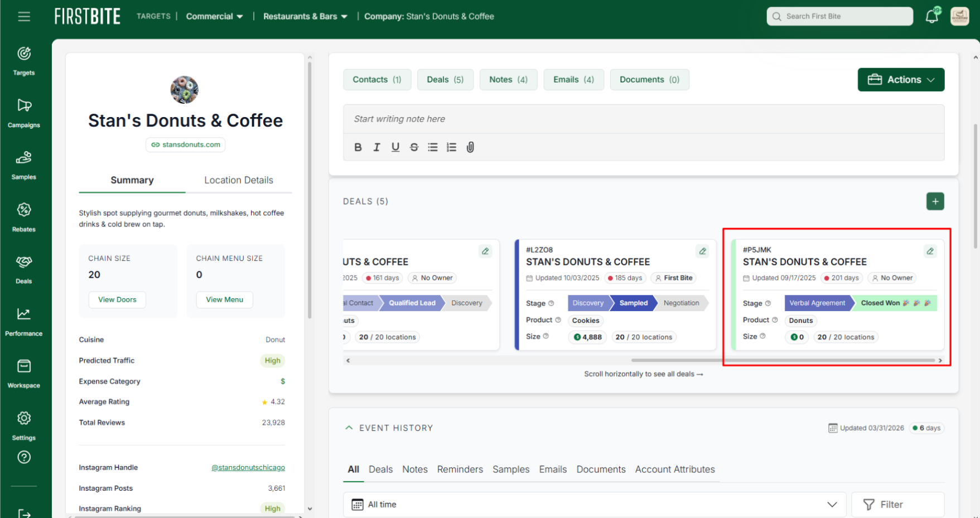Screen dimensions: 980x518
Task: Toggle bold formatting in note editor
Action: click(358, 147)
